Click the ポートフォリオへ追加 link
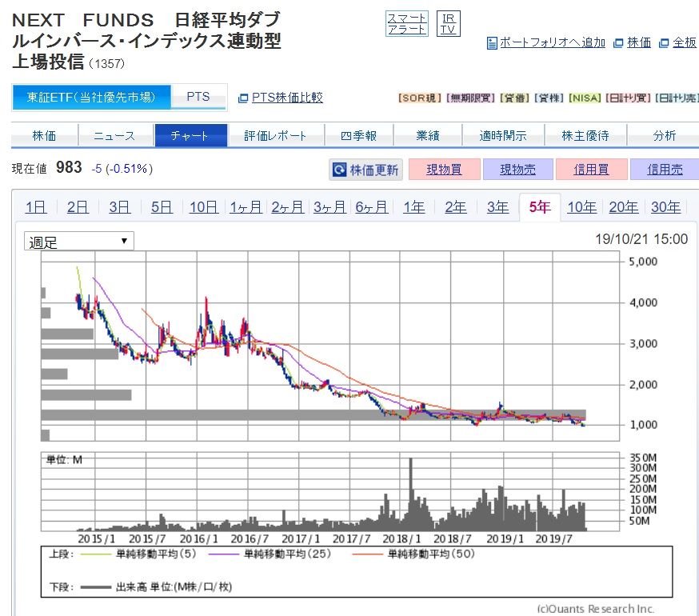The width and height of the screenshot is (699, 616). 552,43
